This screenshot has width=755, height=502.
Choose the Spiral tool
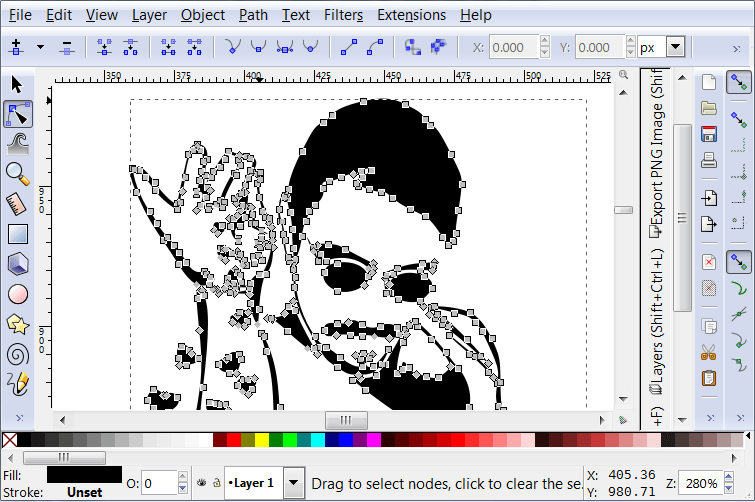17,353
